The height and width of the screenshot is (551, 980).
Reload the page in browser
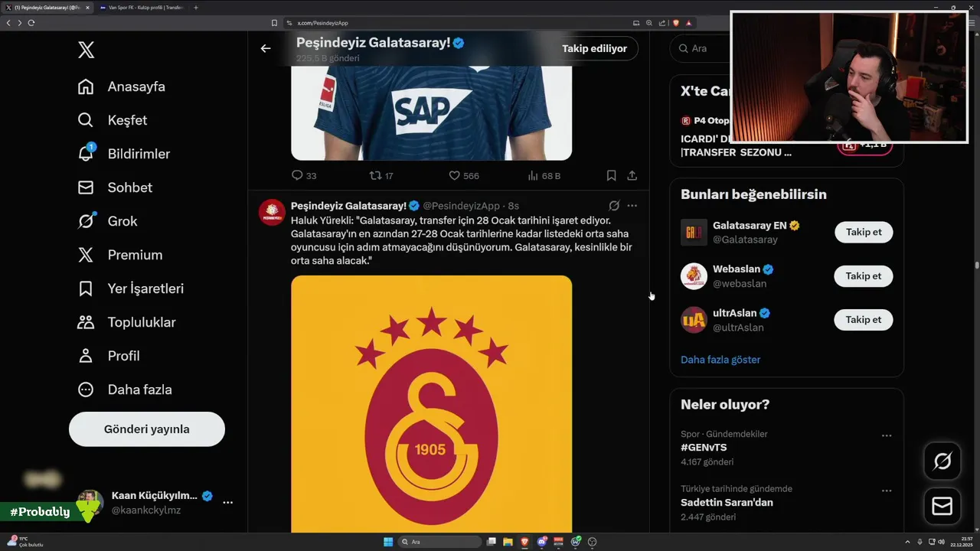tap(31, 23)
